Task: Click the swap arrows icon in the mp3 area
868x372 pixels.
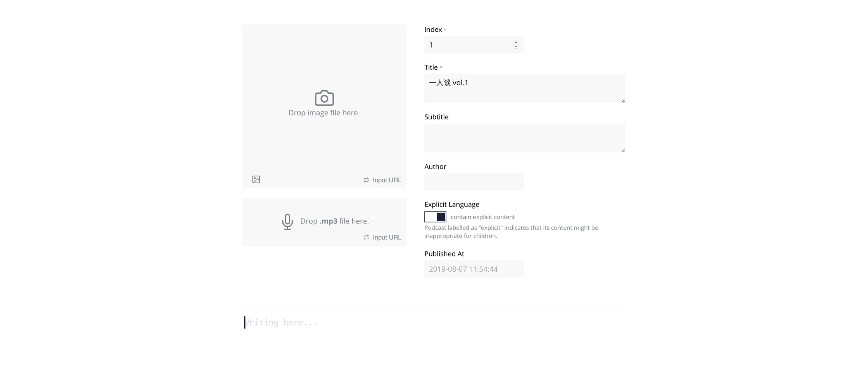Action: [x=366, y=238]
